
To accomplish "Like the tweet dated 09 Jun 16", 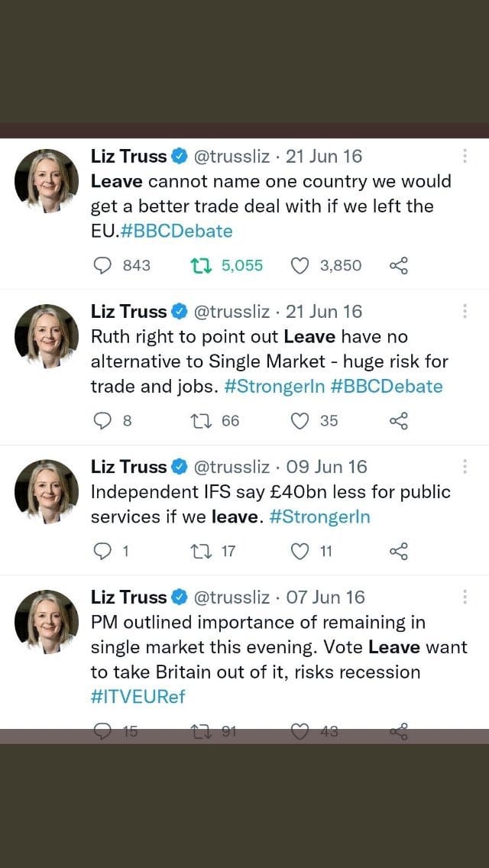I will pos(299,551).
